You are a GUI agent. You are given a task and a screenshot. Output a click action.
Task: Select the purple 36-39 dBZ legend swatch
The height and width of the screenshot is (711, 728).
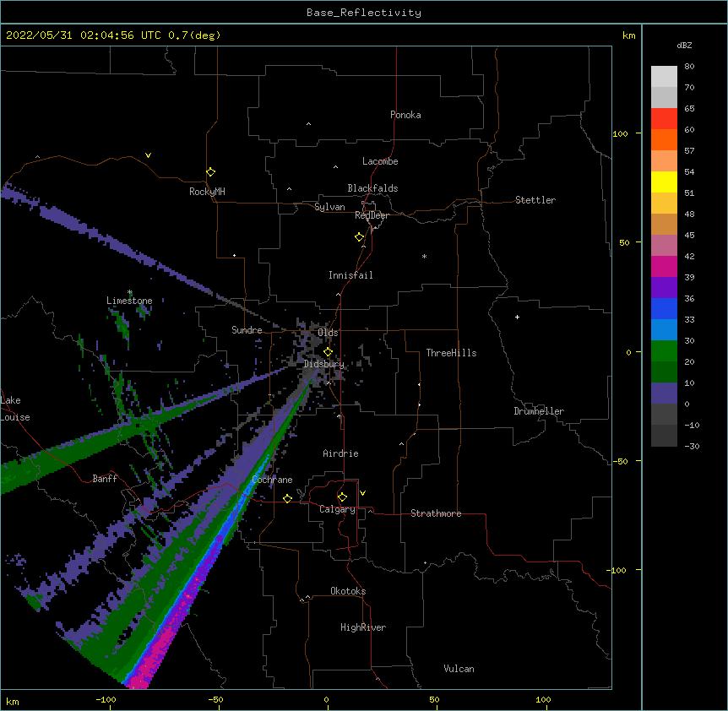[x=664, y=288]
